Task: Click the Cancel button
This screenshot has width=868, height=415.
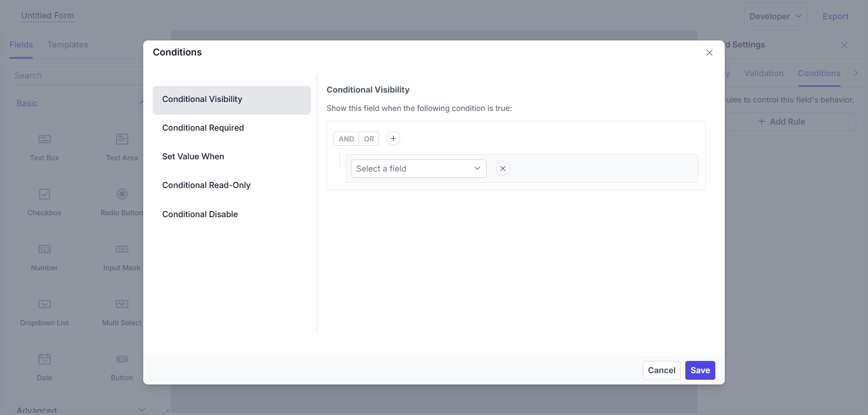Action: coord(661,370)
